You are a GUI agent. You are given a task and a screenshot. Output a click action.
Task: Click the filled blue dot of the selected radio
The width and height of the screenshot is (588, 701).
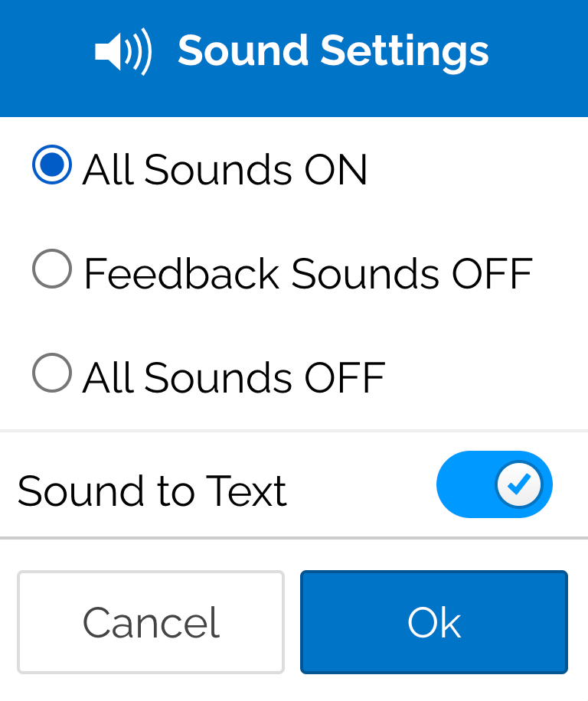(52, 165)
